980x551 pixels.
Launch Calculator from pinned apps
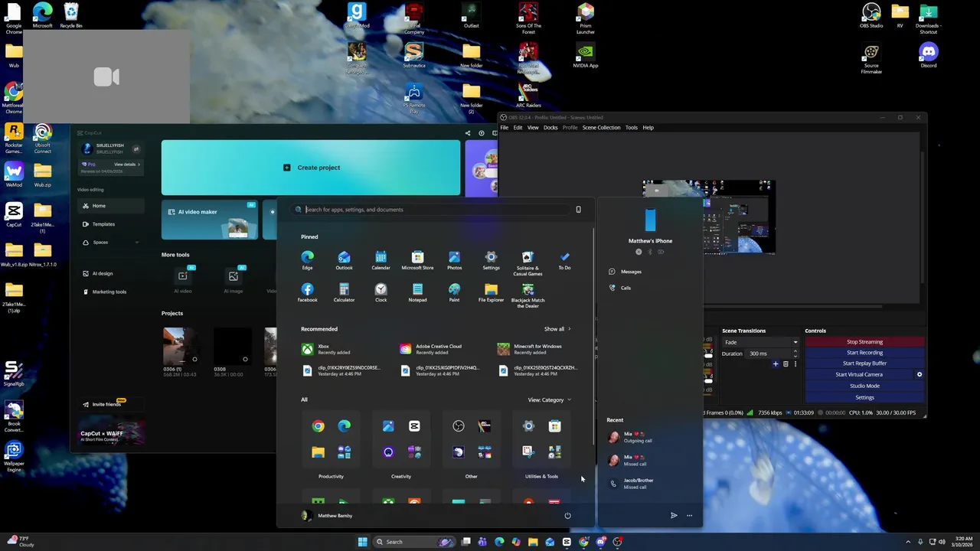(344, 292)
